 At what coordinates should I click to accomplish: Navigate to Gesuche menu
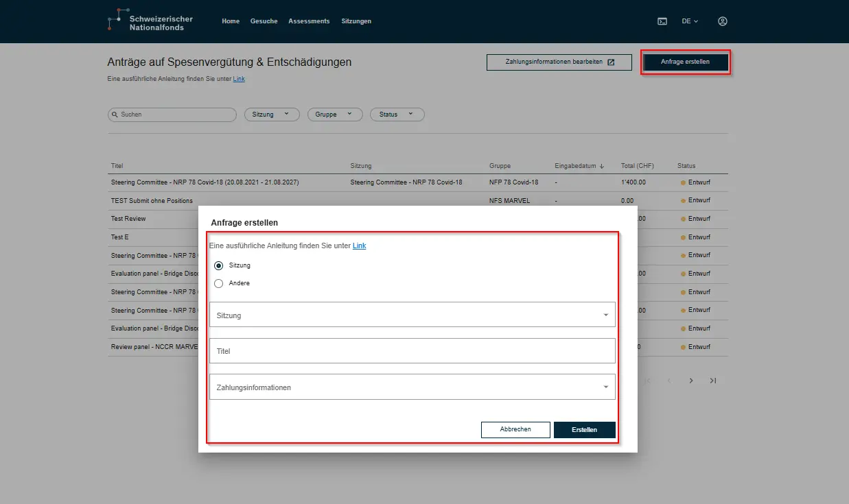pos(264,21)
